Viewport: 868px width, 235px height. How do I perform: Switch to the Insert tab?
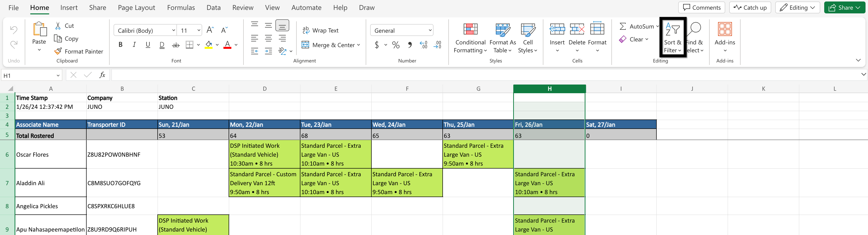click(69, 7)
